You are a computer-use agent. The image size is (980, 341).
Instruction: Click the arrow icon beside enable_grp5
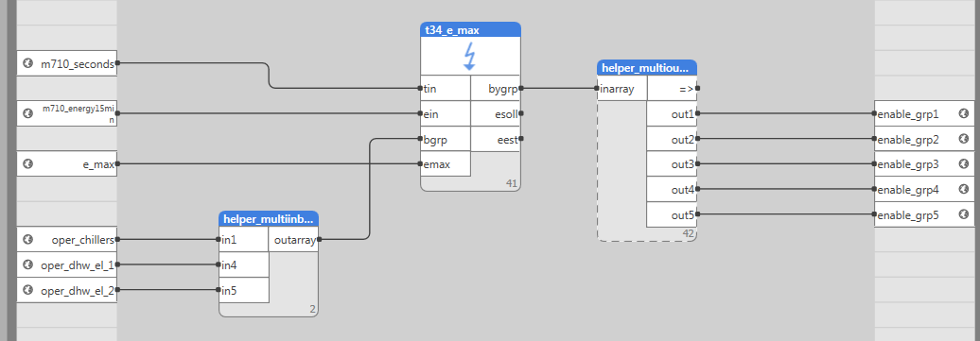pyautogui.click(x=963, y=214)
